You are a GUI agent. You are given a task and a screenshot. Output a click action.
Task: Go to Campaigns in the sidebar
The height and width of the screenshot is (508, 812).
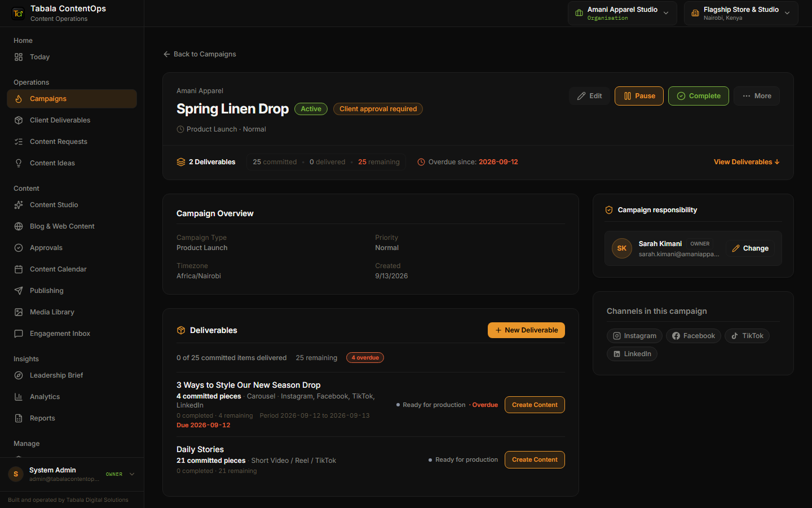(72, 99)
